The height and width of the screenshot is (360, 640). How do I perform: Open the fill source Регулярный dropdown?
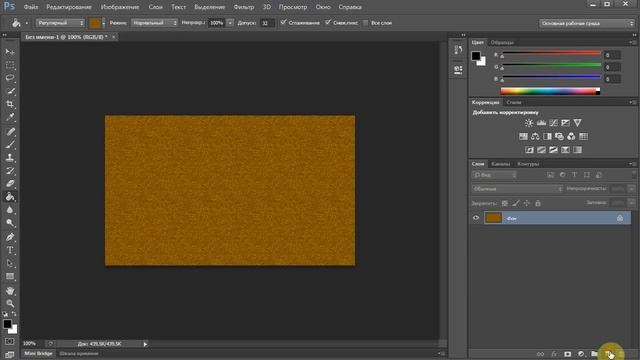[60, 23]
